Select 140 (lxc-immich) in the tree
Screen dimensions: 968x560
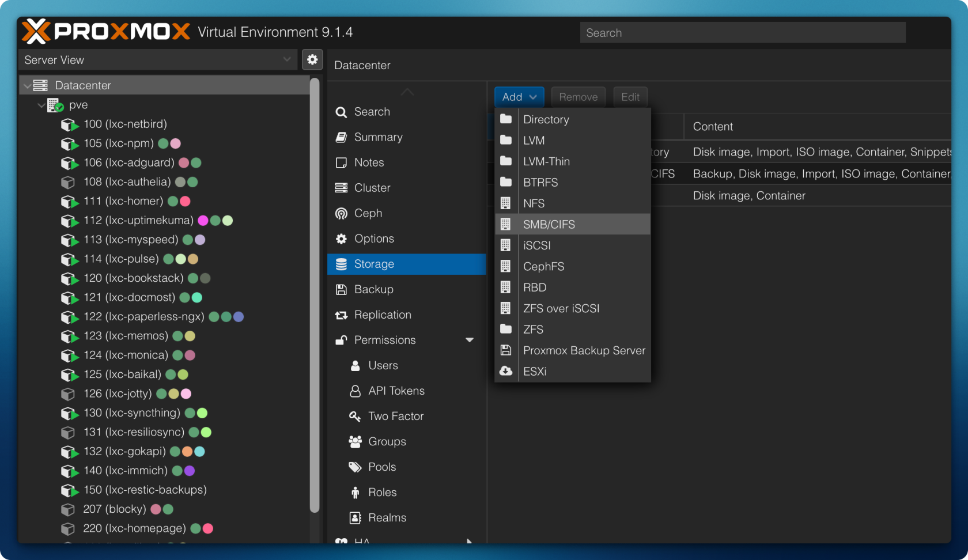[126, 471]
